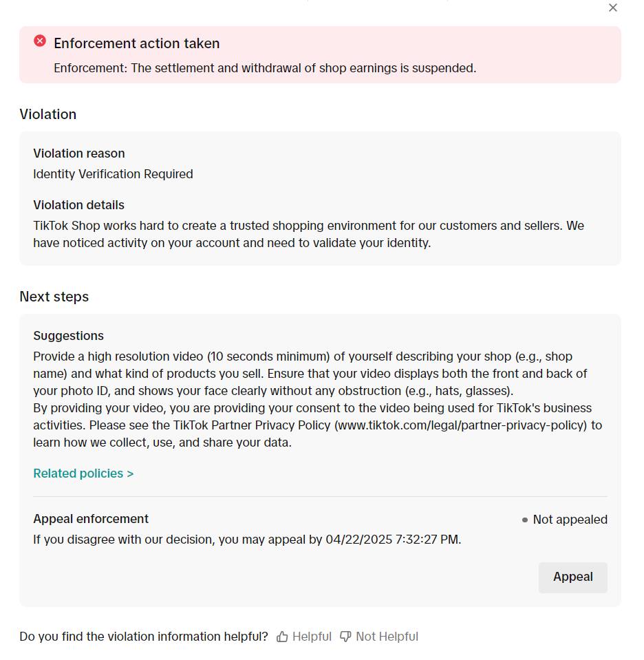Click the Not appealed status indicator

click(564, 520)
